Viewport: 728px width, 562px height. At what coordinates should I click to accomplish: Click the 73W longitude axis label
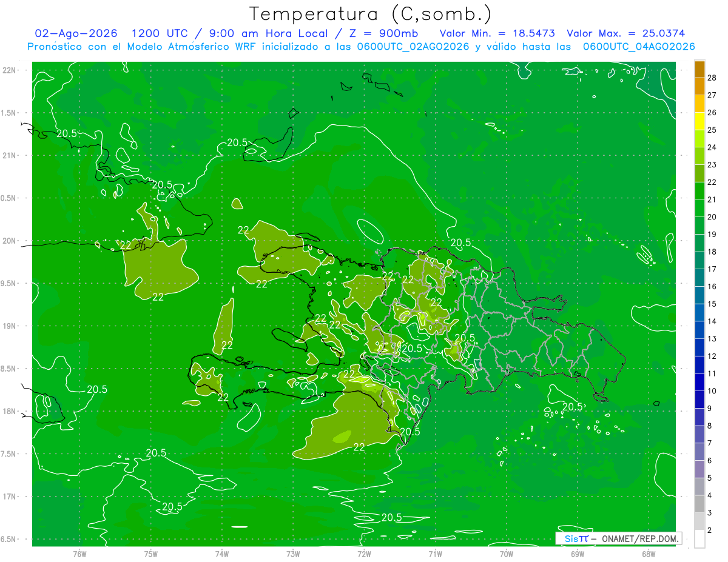click(293, 554)
